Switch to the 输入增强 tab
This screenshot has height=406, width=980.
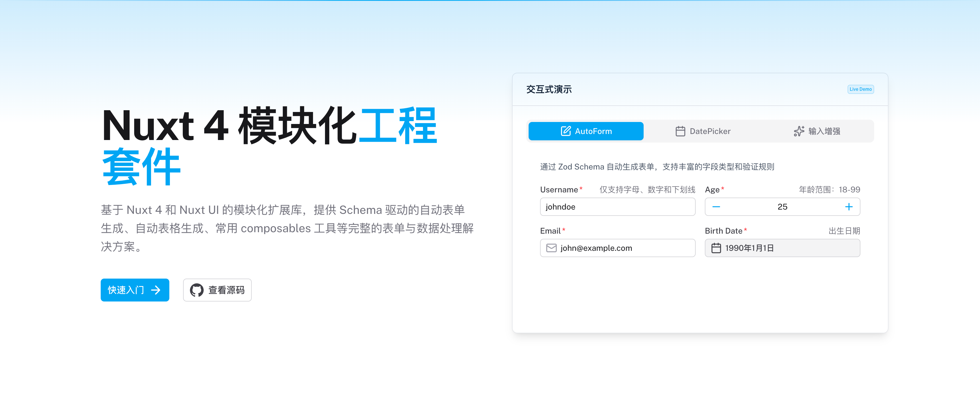(x=817, y=131)
